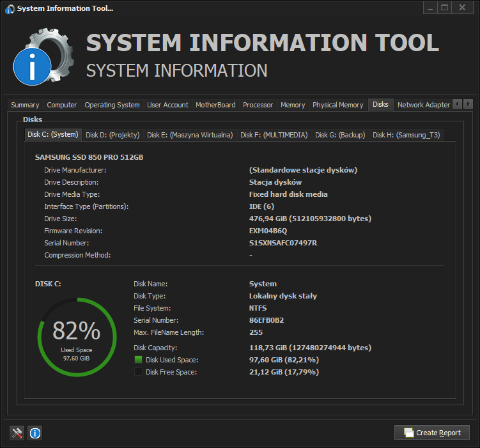Open Disk G: (Backup) tab

tap(340, 135)
